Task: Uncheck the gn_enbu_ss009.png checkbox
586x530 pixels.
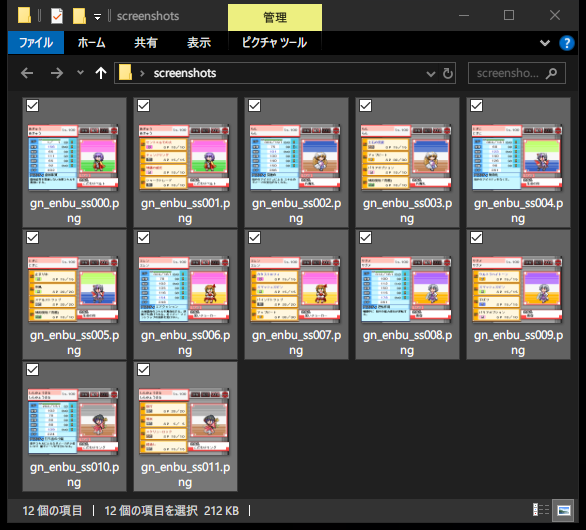Action: coord(476,238)
